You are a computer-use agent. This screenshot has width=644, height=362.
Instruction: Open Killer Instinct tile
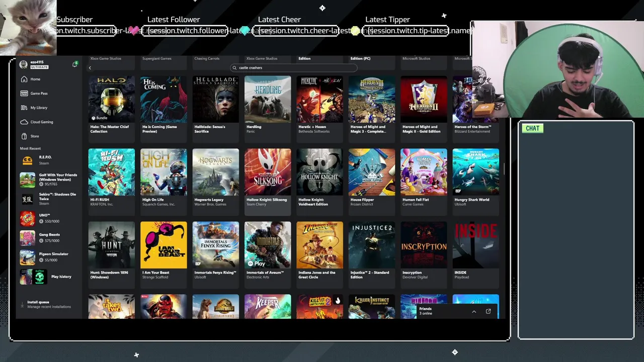(x=372, y=307)
